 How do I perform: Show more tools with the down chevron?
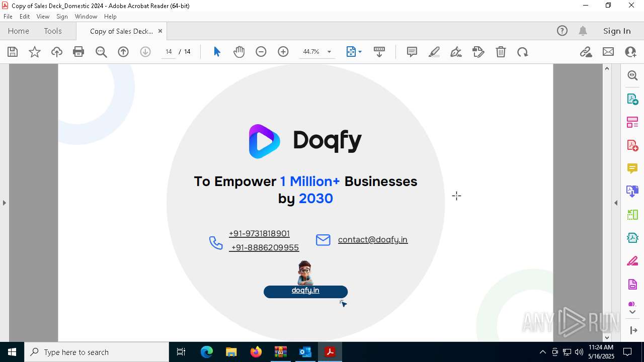(x=632, y=312)
